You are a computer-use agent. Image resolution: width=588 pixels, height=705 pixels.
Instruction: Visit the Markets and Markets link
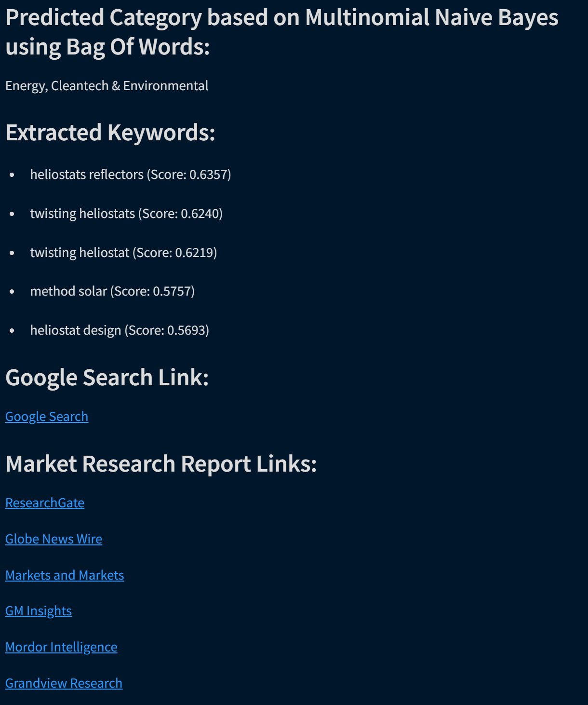coord(65,575)
